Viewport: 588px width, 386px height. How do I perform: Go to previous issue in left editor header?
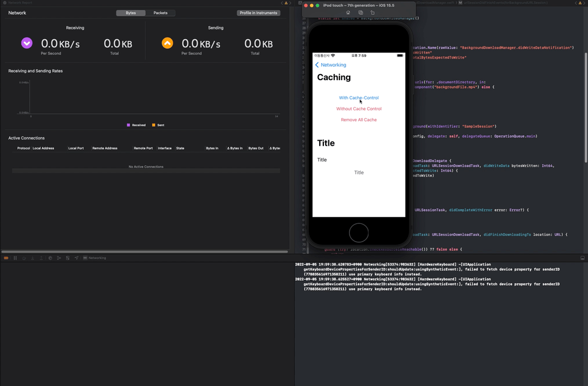282,2
